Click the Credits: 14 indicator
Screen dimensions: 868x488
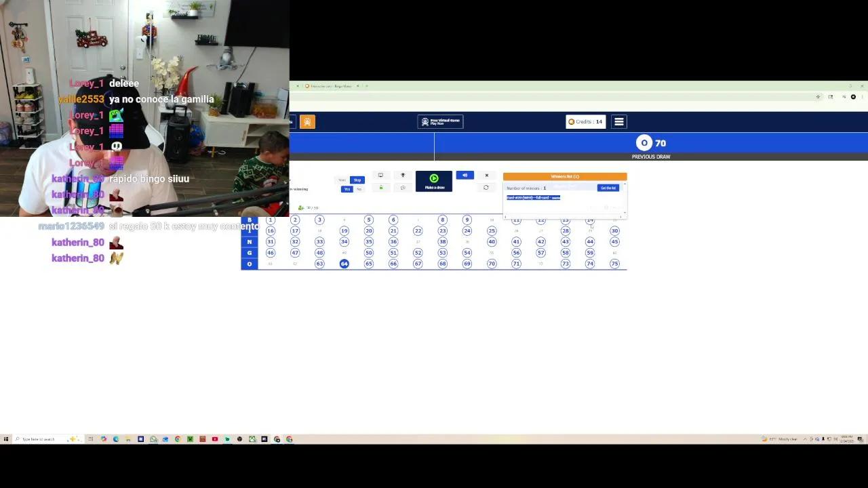[x=586, y=122]
